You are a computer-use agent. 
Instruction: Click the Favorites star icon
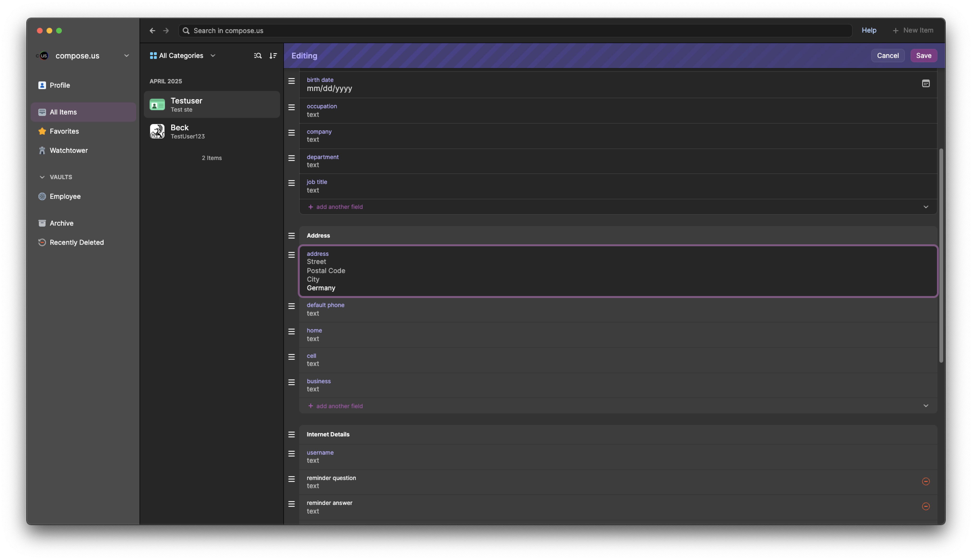coord(42,131)
